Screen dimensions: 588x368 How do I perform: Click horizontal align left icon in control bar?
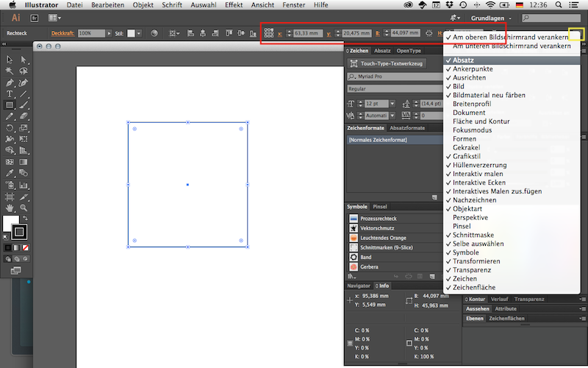(190, 33)
